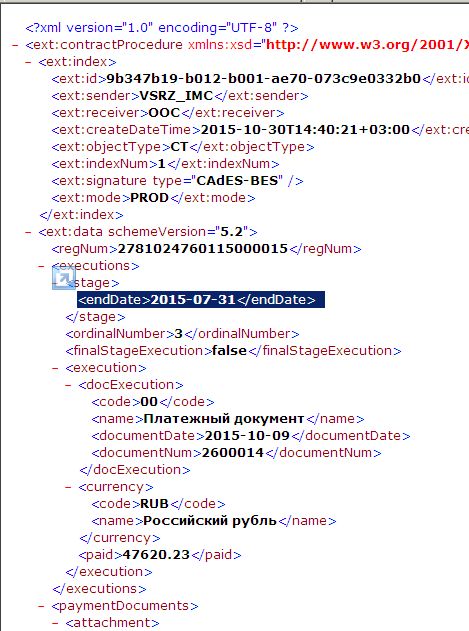Screen dimensions: 469x631
Task: Click the closing /currency tag
Action: (x=120, y=538)
